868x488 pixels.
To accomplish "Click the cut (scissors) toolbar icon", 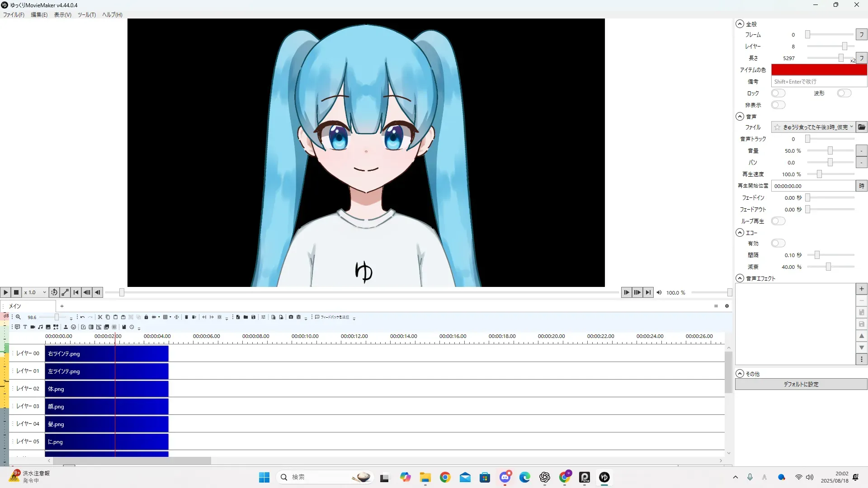I will [x=100, y=317].
